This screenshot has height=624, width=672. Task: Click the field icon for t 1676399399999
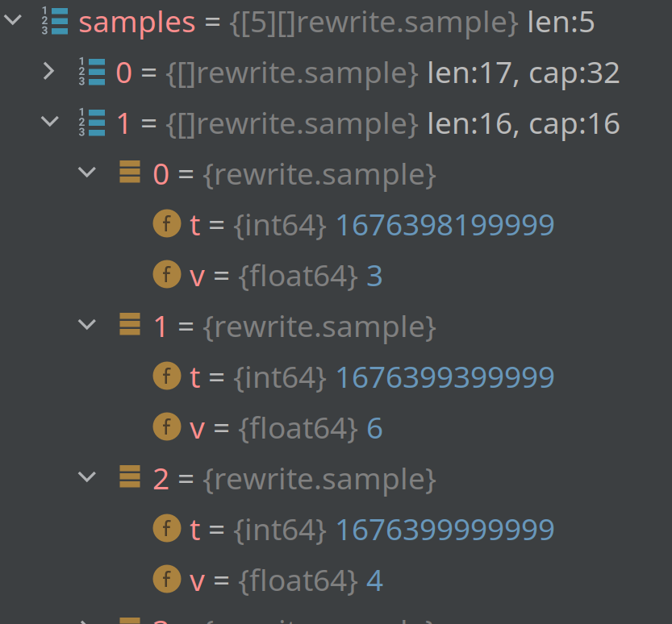(x=167, y=376)
